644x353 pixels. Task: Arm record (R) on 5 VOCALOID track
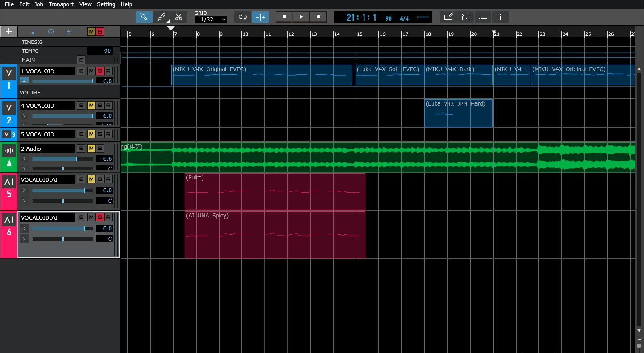pos(108,134)
